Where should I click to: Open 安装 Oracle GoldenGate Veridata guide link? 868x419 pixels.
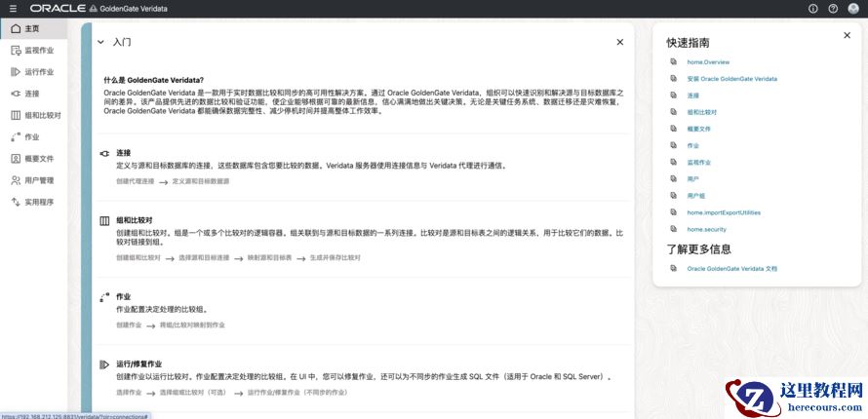point(731,79)
